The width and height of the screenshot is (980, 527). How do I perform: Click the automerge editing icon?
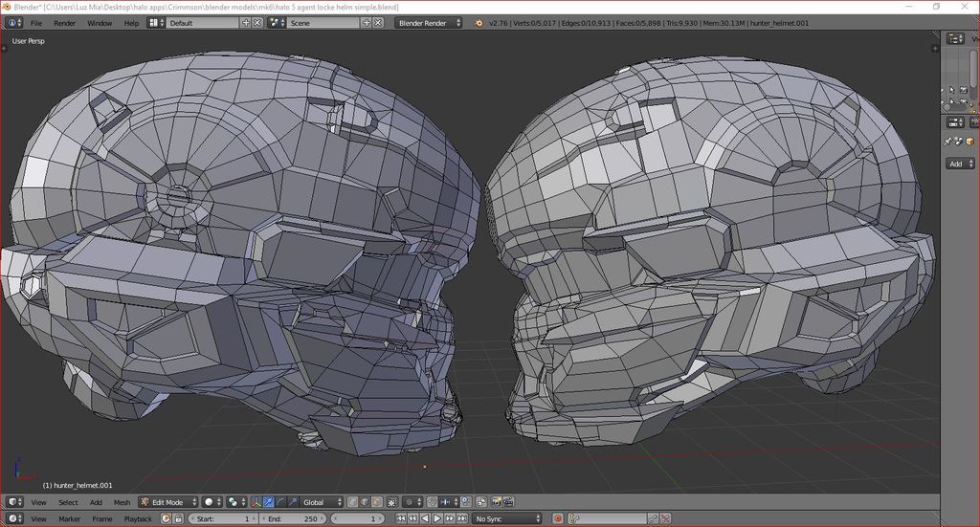[x=482, y=502]
